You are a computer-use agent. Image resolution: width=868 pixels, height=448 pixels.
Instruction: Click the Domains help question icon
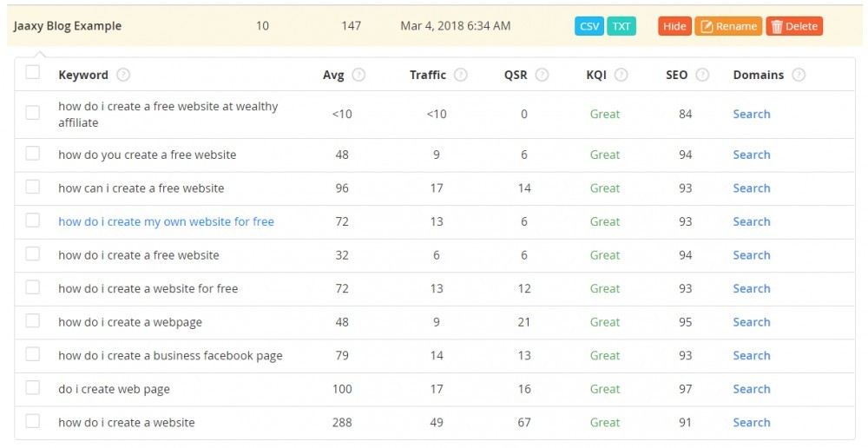[799, 75]
